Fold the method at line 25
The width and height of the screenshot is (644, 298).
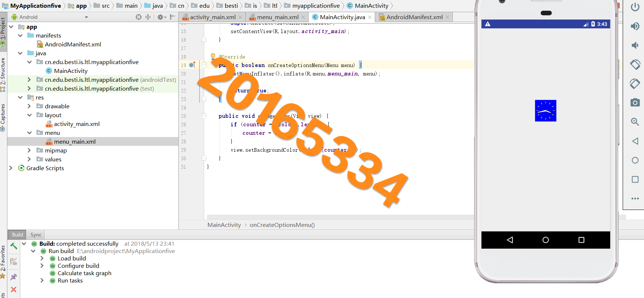[x=204, y=116]
